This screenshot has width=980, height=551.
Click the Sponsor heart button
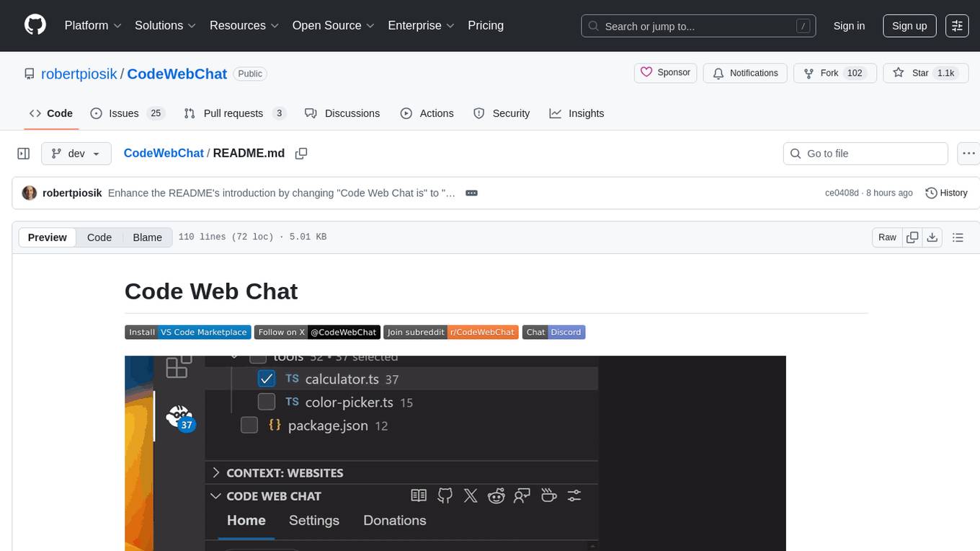pyautogui.click(x=666, y=73)
